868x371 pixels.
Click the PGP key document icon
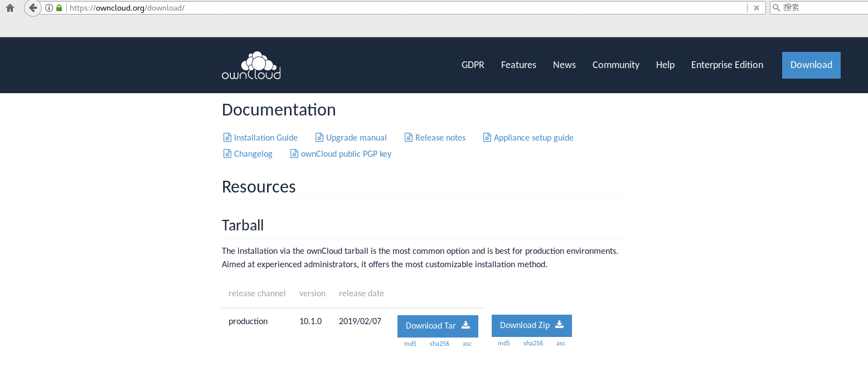pyautogui.click(x=294, y=154)
